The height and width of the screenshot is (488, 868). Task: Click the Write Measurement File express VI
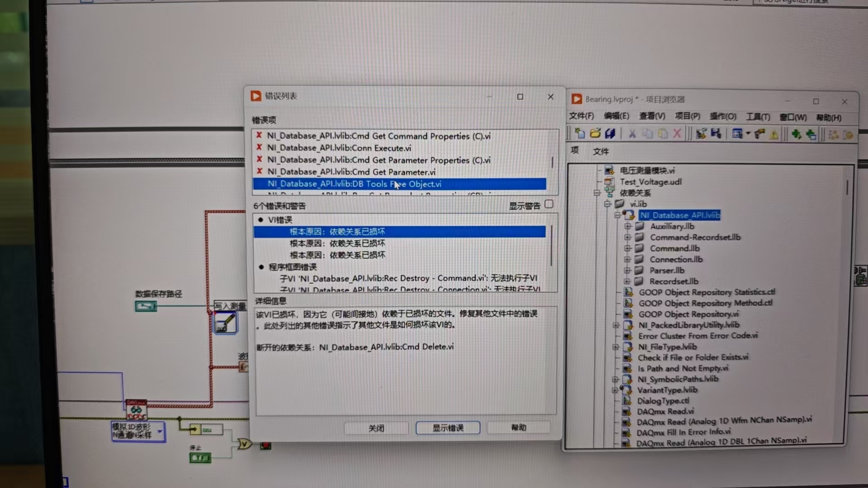(225, 323)
